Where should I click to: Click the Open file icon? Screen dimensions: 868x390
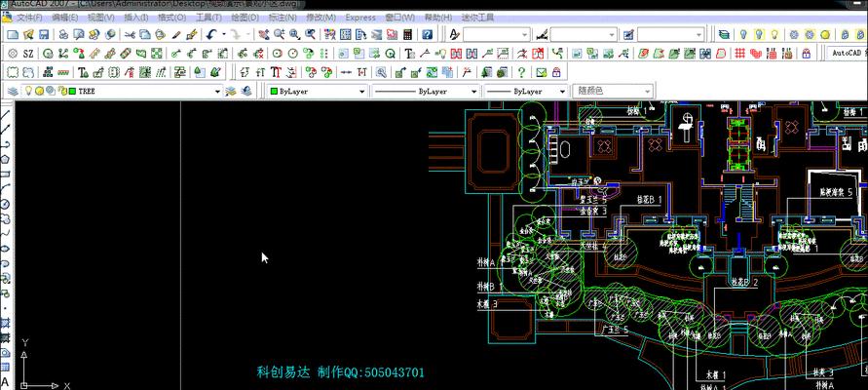(28, 35)
